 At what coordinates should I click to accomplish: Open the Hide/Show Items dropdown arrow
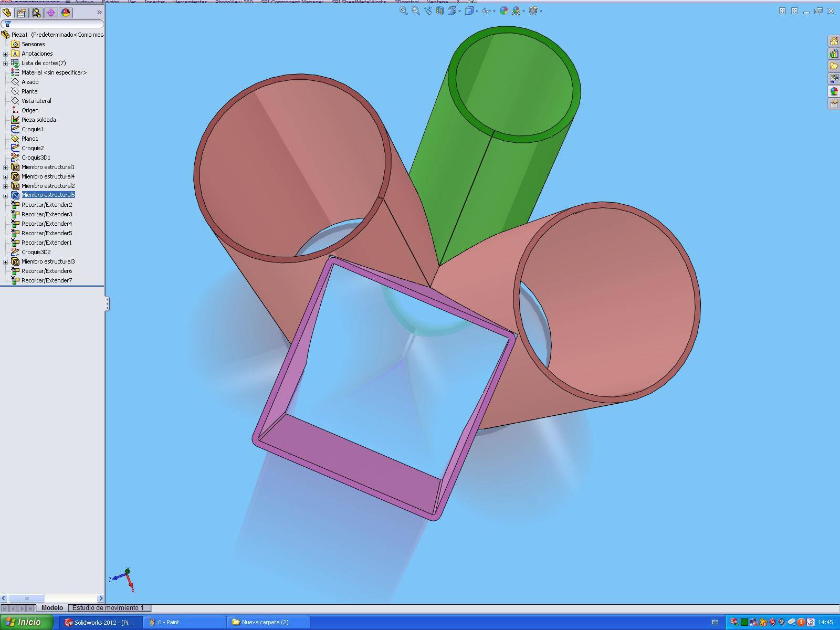494,11
